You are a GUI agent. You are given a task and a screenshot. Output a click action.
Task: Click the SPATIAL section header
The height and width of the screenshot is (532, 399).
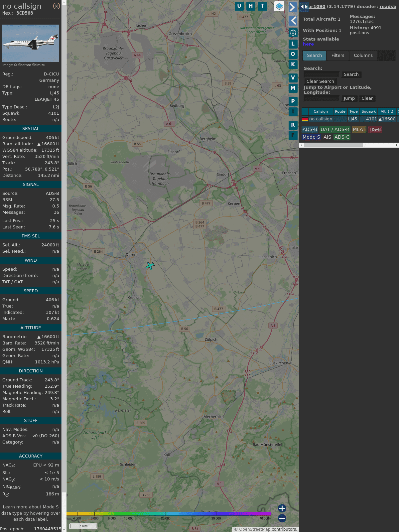point(31,129)
